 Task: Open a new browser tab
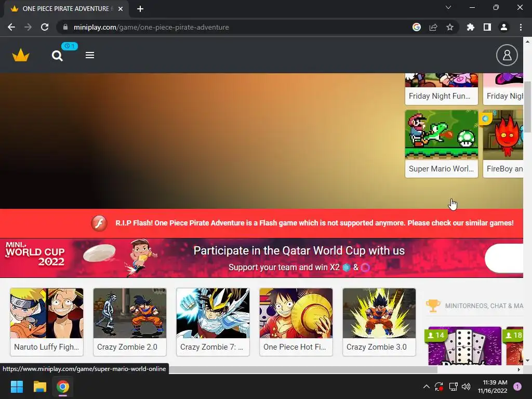click(x=140, y=9)
